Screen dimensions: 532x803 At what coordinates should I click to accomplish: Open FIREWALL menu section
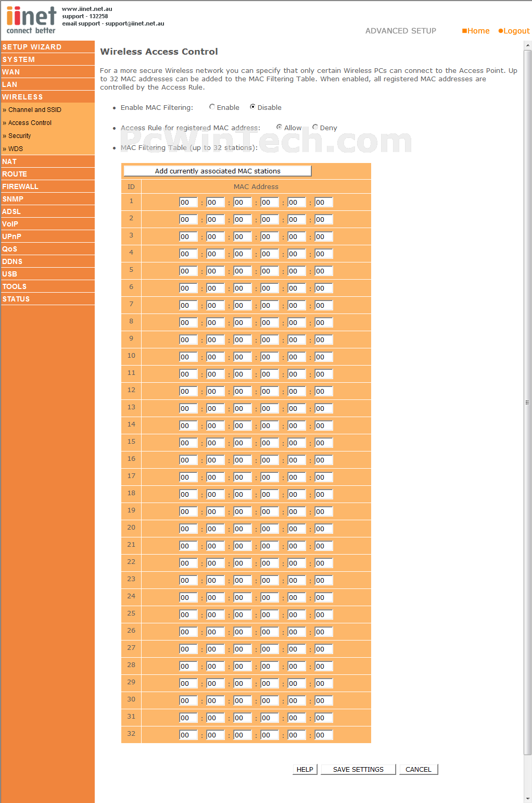[47, 186]
